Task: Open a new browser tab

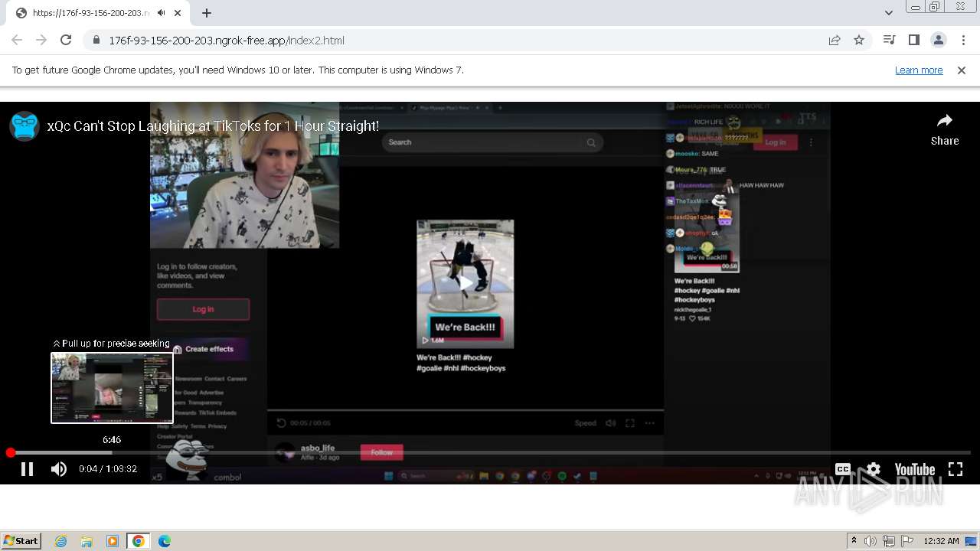Action: click(x=207, y=13)
